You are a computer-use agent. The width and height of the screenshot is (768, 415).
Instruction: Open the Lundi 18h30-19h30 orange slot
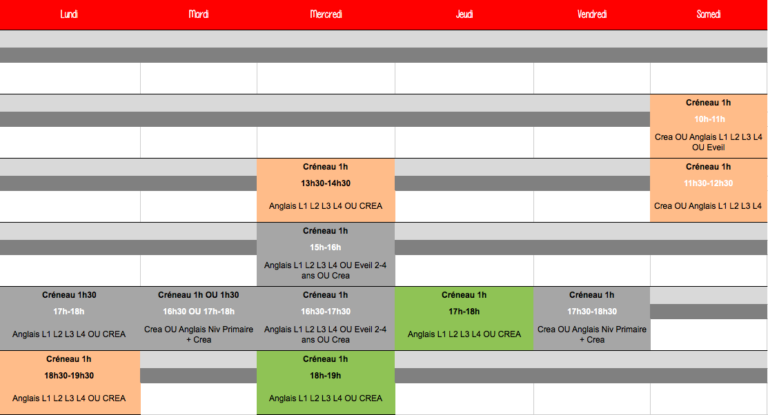[x=69, y=375]
